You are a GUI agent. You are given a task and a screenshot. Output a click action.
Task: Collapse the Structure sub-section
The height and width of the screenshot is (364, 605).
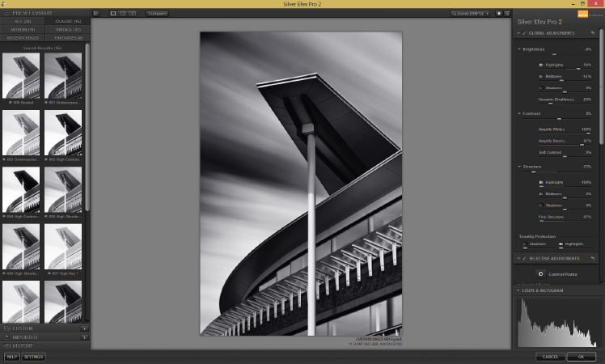(x=519, y=167)
